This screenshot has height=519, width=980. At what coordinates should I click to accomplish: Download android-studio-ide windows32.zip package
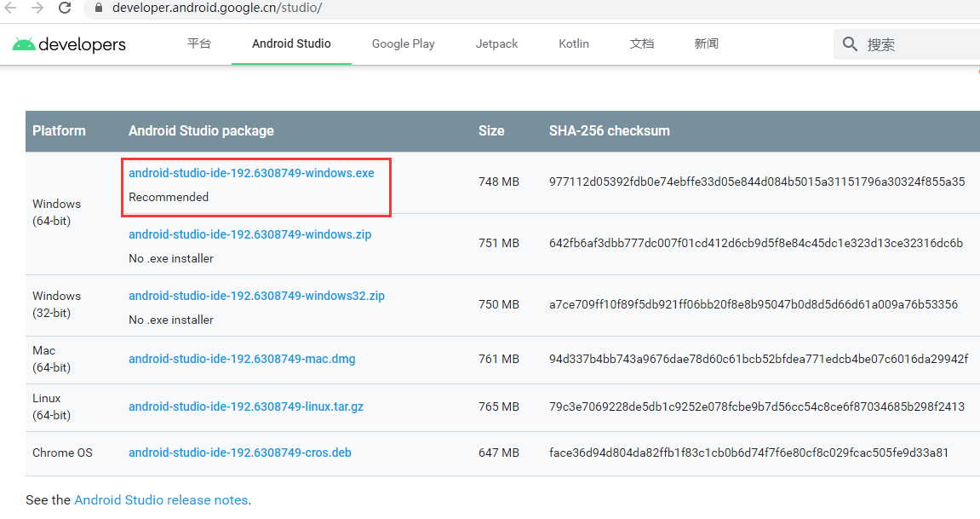point(257,296)
